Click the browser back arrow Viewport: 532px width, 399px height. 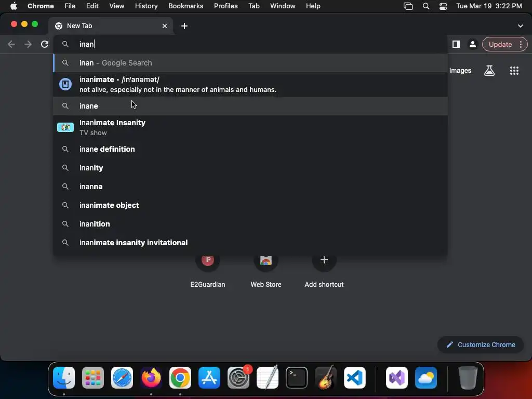coord(11,44)
